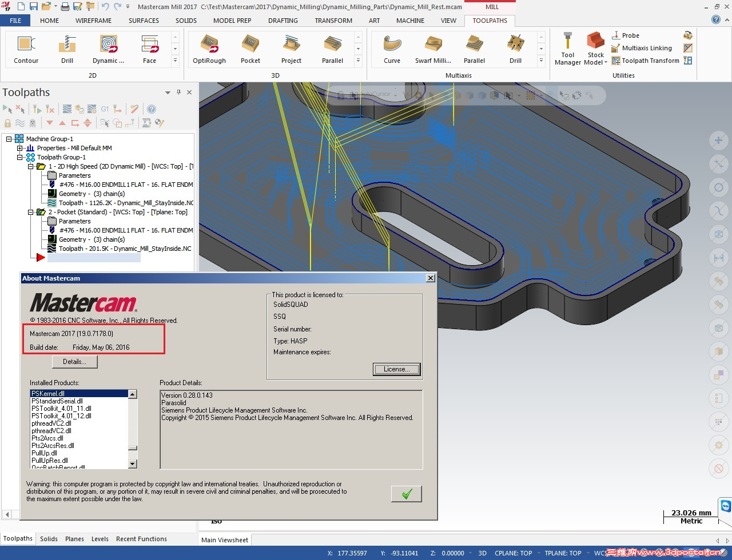
Task: Open the Levels manager tab
Action: pyautogui.click(x=100, y=539)
